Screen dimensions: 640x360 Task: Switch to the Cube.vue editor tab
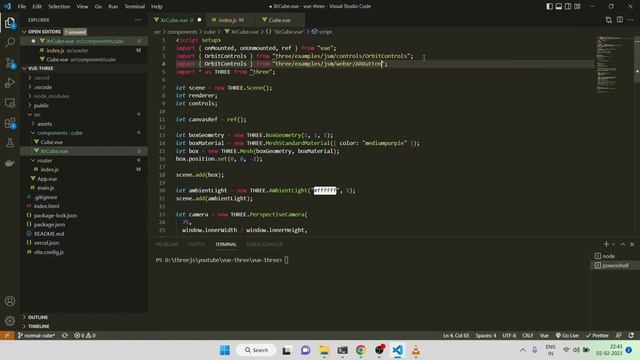[280, 20]
